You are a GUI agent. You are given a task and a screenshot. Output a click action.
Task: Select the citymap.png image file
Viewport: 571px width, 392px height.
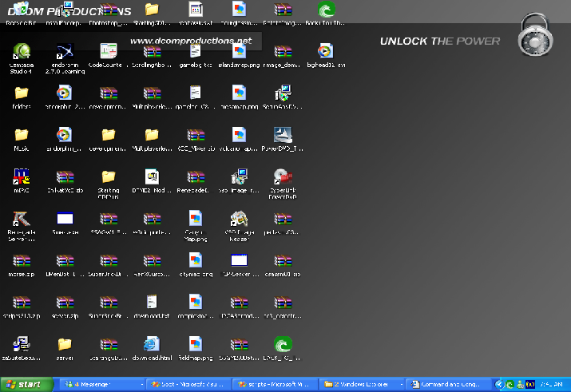click(x=195, y=261)
